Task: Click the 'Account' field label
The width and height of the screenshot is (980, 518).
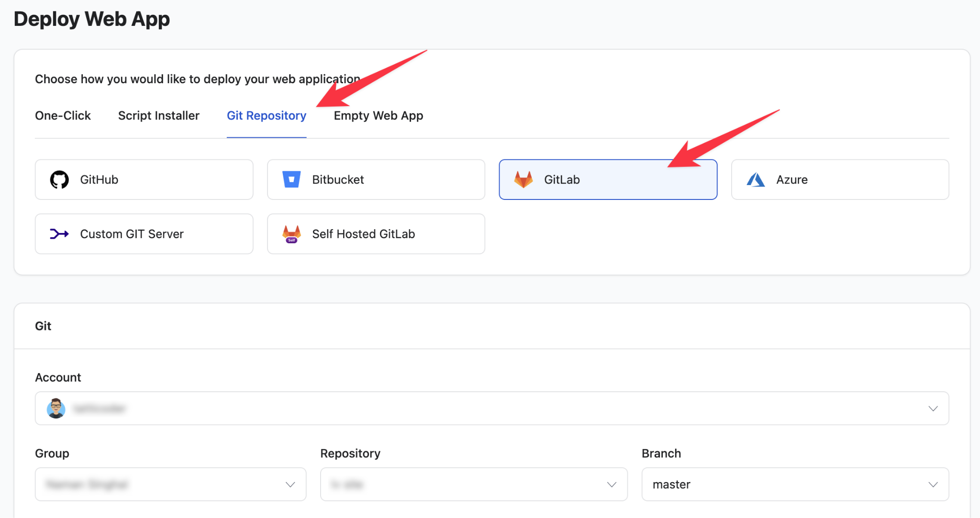Action: (x=58, y=378)
